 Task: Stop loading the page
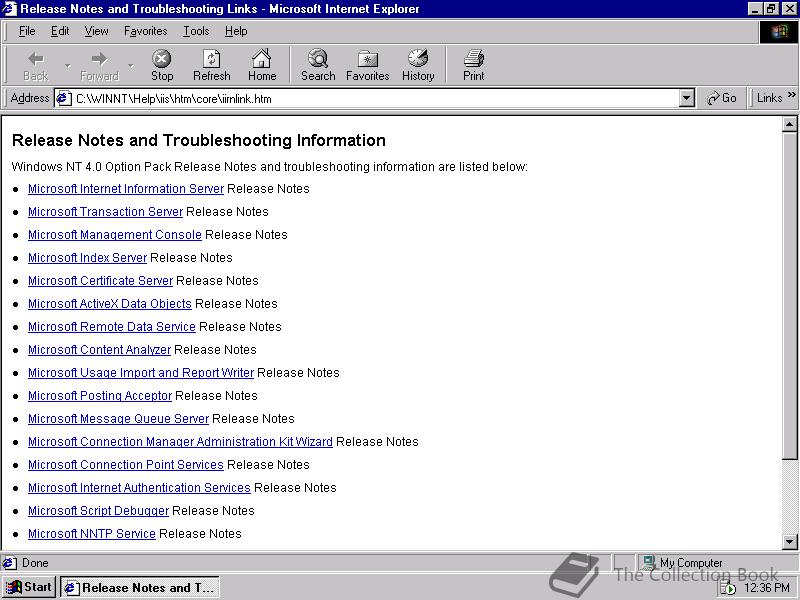coord(162,65)
